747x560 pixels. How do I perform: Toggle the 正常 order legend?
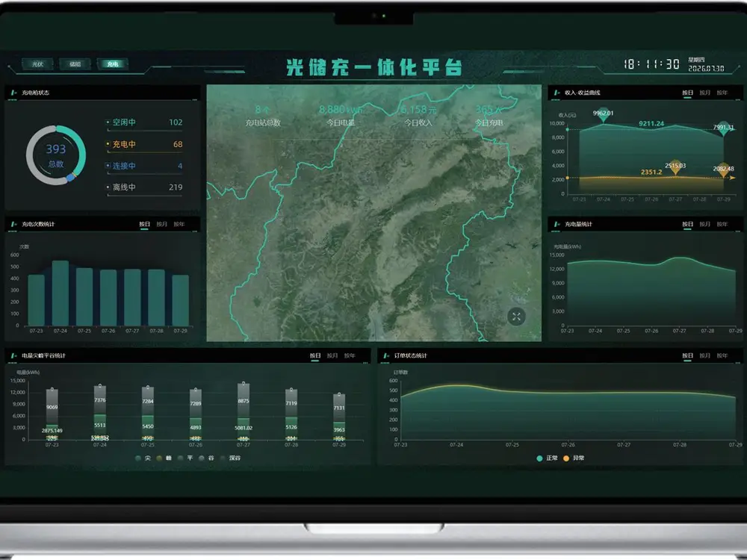547,458
